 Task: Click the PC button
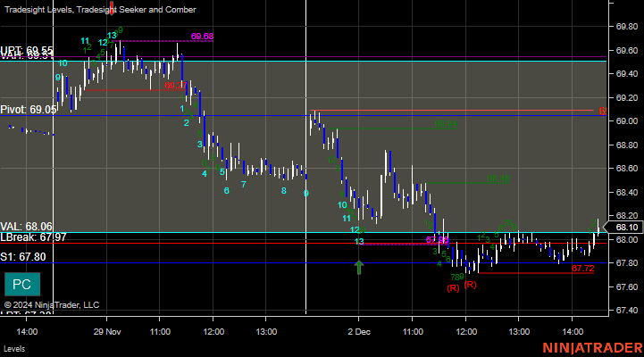(x=22, y=284)
